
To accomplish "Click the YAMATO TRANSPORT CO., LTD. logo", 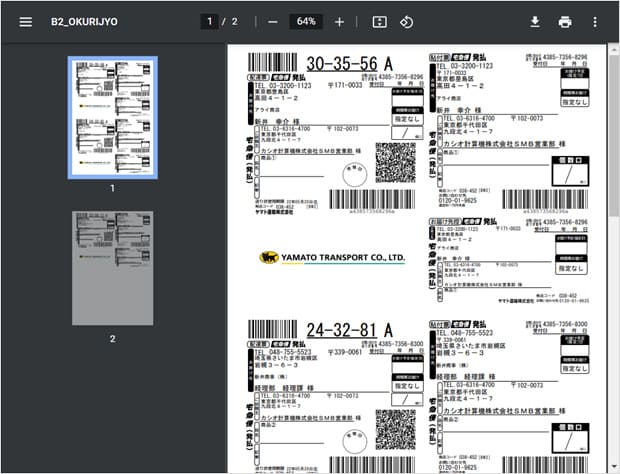I will click(332, 257).
